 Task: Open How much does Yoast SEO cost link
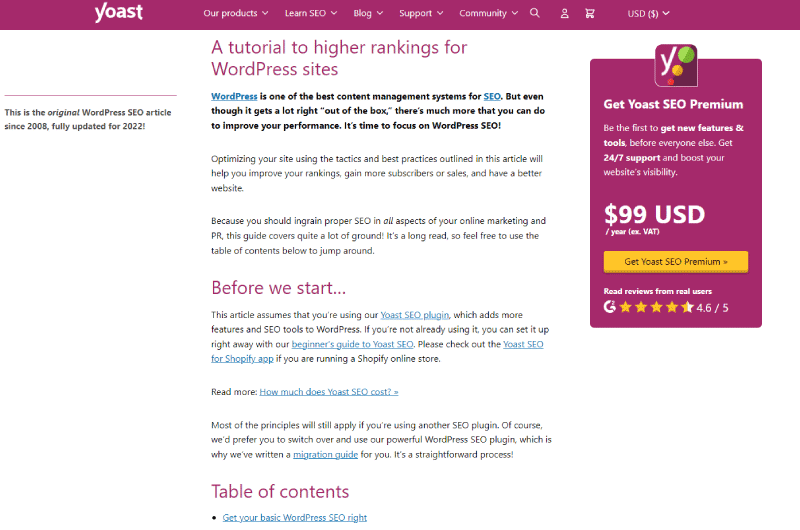pyautogui.click(x=329, y=392)
